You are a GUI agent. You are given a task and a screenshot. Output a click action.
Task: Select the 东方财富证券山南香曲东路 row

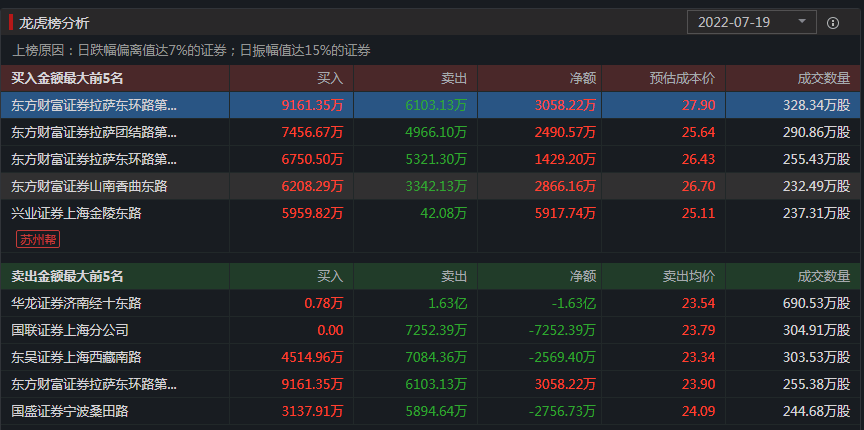point(432,186)
